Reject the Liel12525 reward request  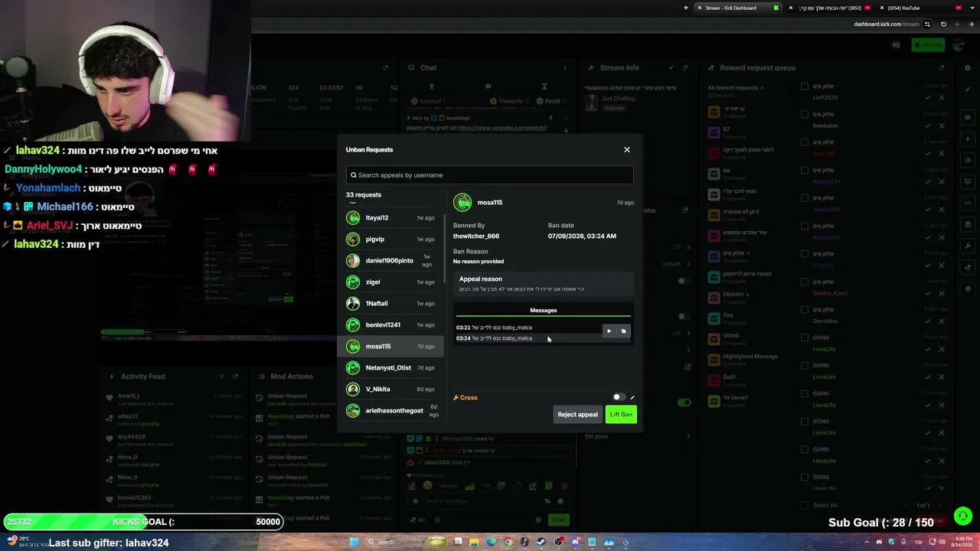coord(942,98)
